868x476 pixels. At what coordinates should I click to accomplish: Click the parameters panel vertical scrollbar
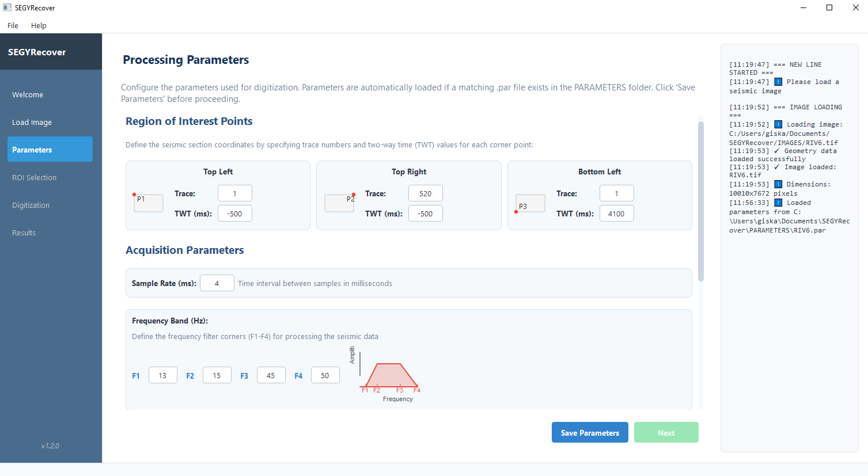coord(701,201)
